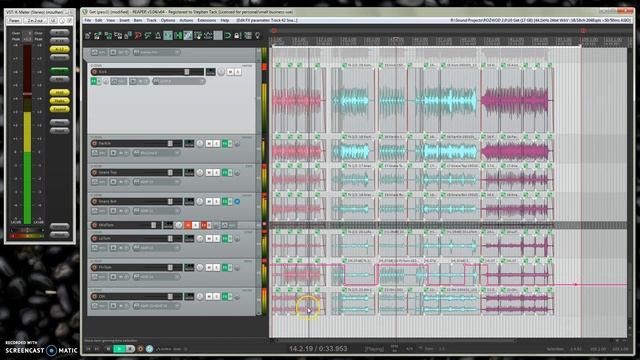Open the Snare Top envelope/routing icon
Screen dimensions: 640x360
coord(237,173)
